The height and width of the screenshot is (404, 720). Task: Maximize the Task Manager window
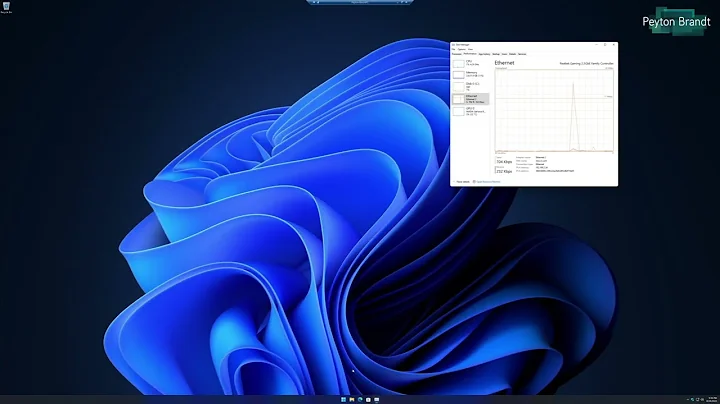click(605, 45)
